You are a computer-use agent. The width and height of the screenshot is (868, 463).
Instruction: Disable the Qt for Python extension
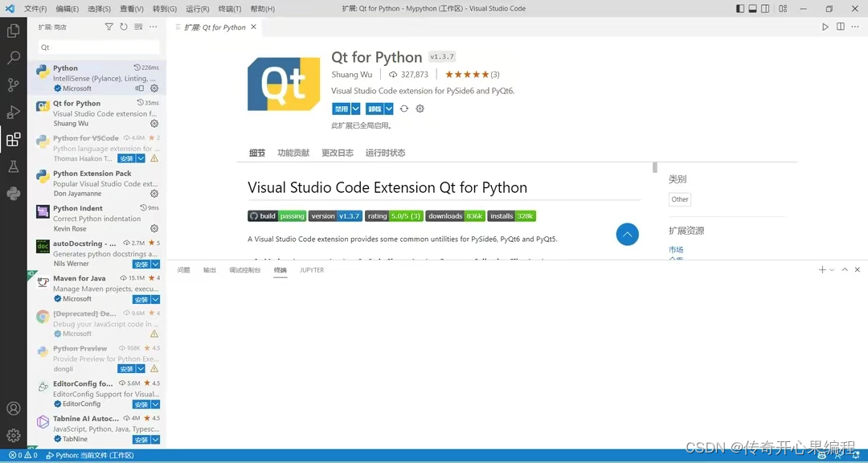pos(341,109)
